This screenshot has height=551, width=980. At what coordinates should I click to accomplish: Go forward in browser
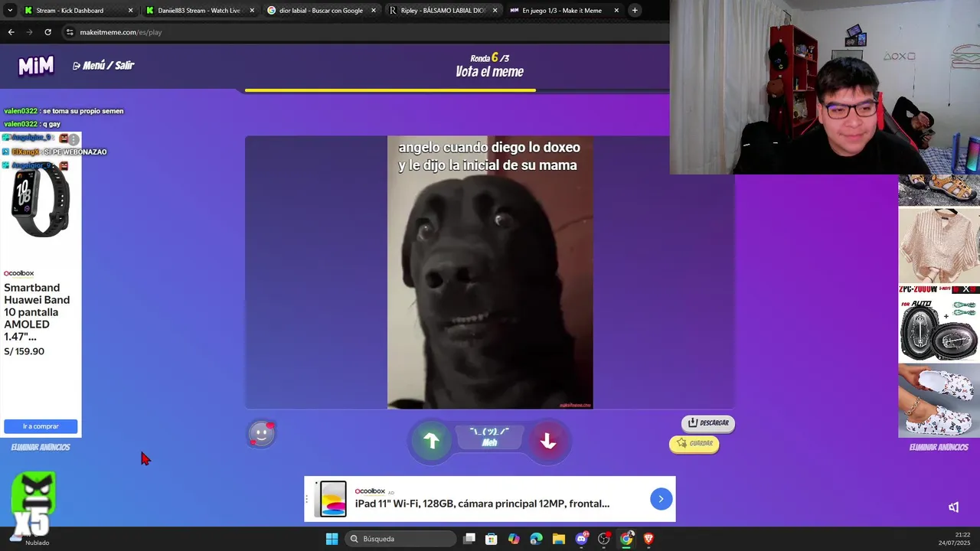(29, 32)
